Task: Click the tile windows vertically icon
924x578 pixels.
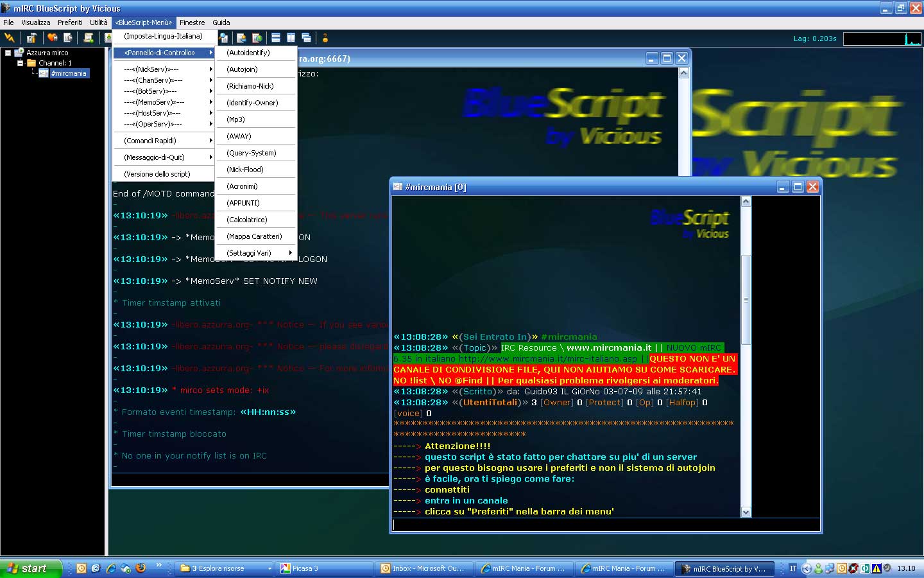Action: click(x=291, y=38)
